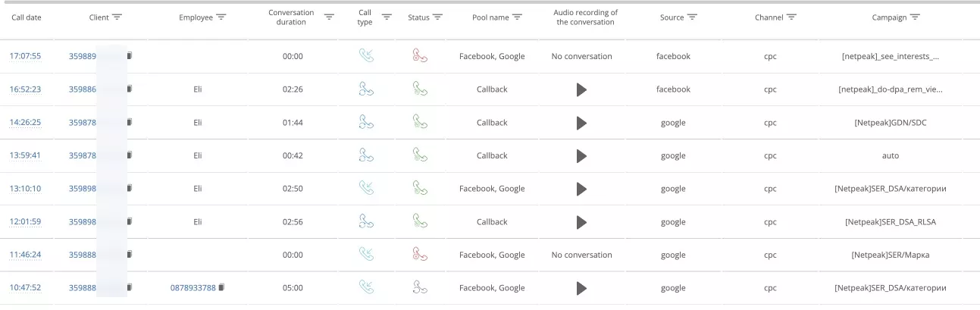Open the 13:59:41 call date link
Viewport: 980px width, 310px height.
(x=25, y=155)
